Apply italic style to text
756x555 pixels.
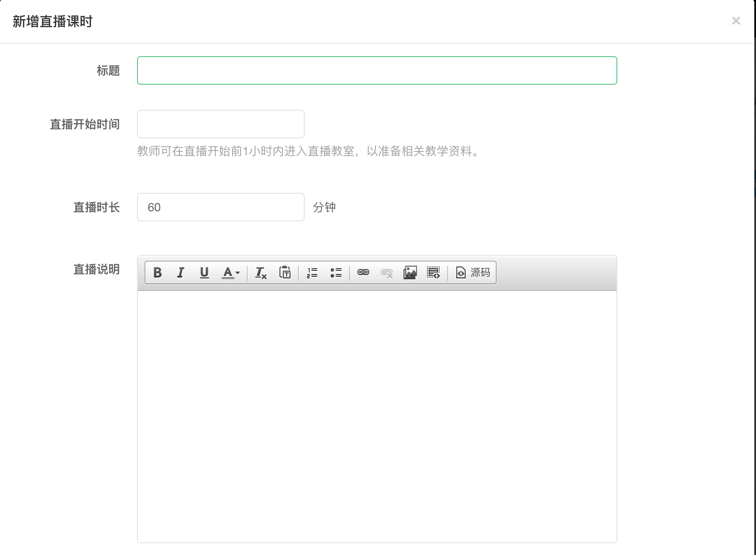tap(181, 273)
